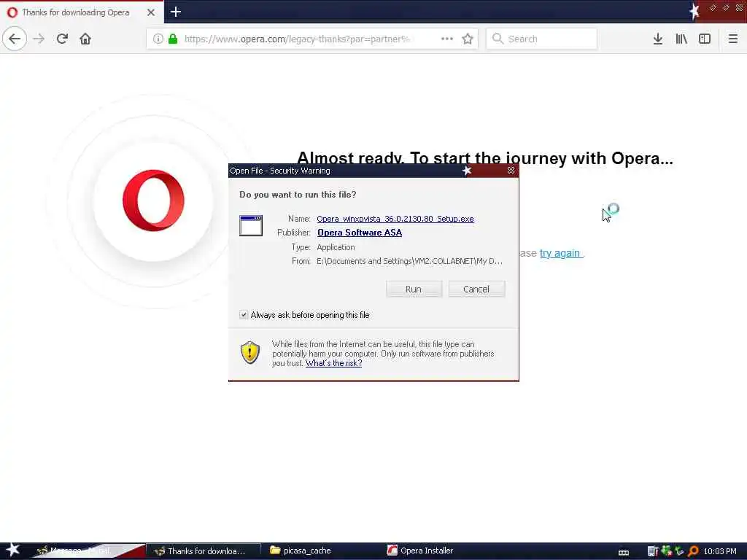Reload the current Opera page

coord(62,39)
